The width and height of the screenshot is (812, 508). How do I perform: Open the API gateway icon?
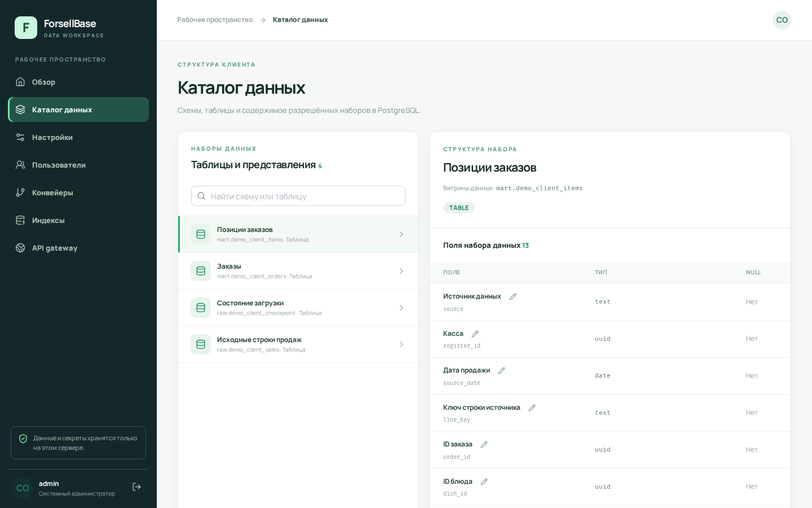20,248
